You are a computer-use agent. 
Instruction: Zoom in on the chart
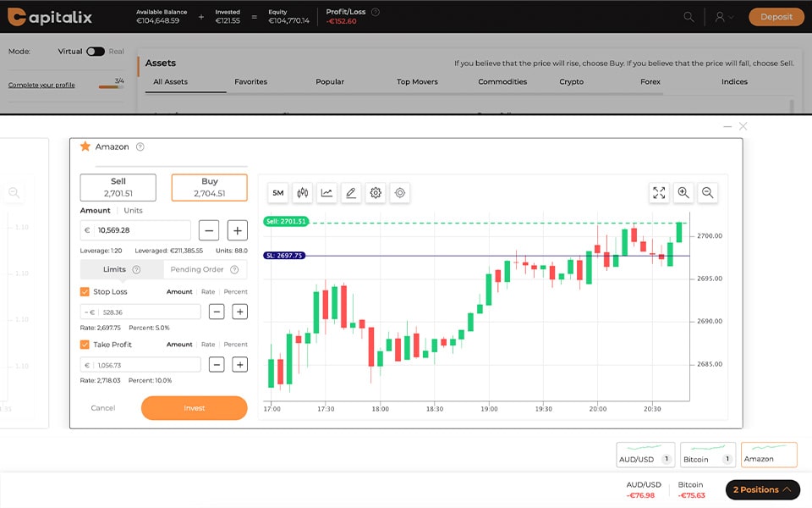pyautogui.click(x=683, y=193)
